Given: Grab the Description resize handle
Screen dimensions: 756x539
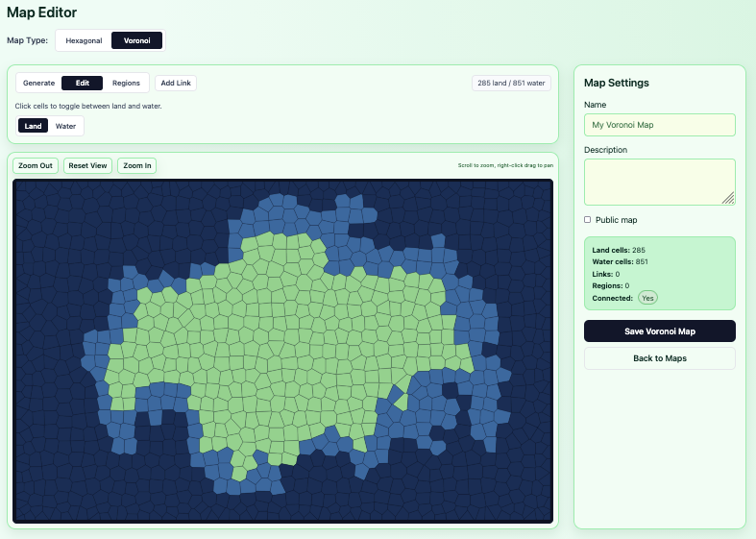Looking at the screenshot, I should click(728, 198).
